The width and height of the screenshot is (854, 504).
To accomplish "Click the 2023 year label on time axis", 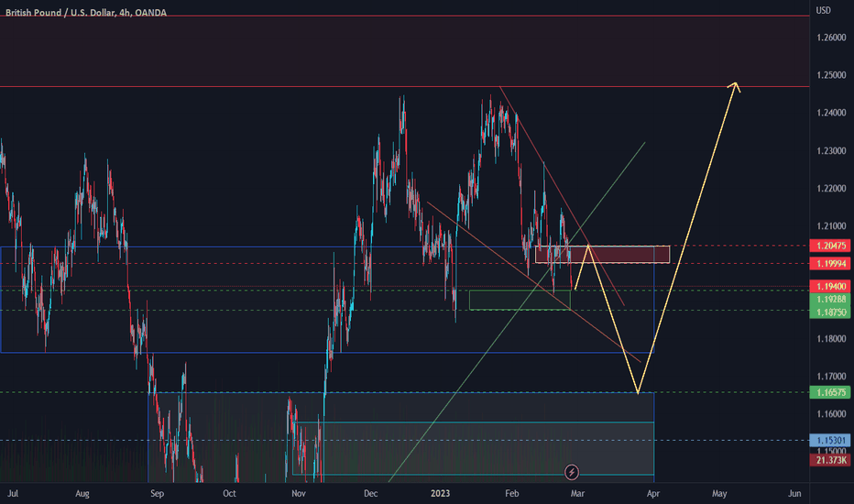I will click(x=440, y=494).
